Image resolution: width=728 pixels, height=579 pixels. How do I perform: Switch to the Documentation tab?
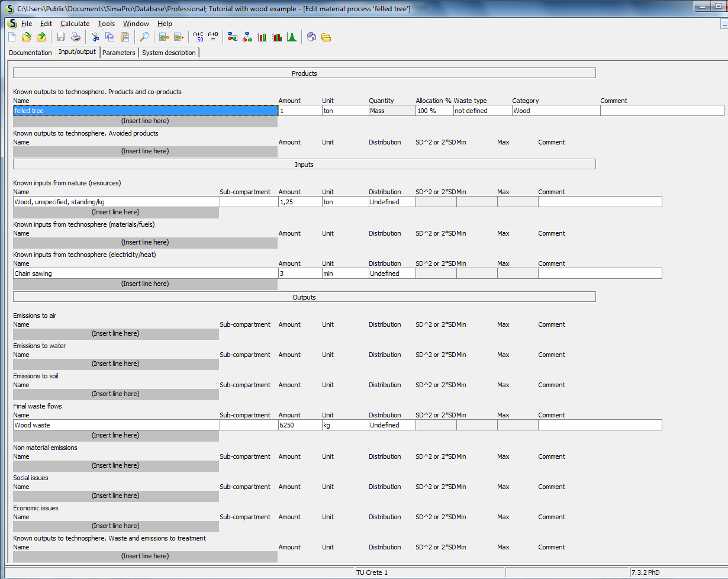point(31,53)
